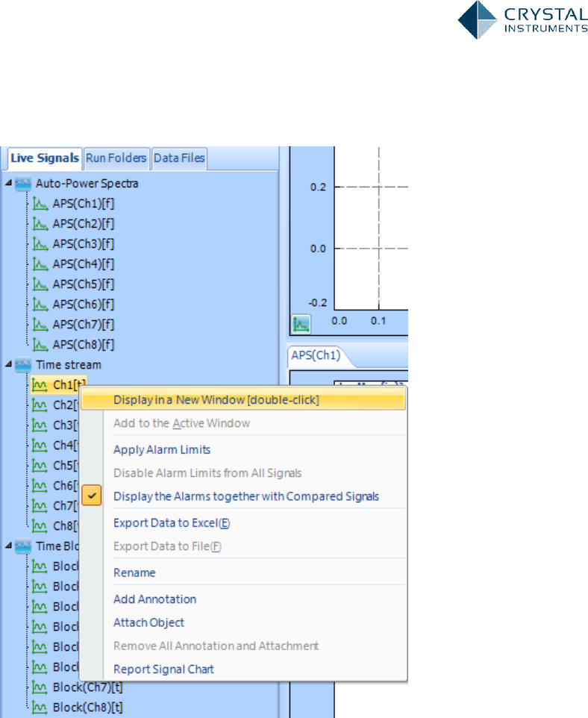The image size is (588, 718).
Task: Click the APS(Ch7)[f] signal icon
Action: (x=40, y=325)
